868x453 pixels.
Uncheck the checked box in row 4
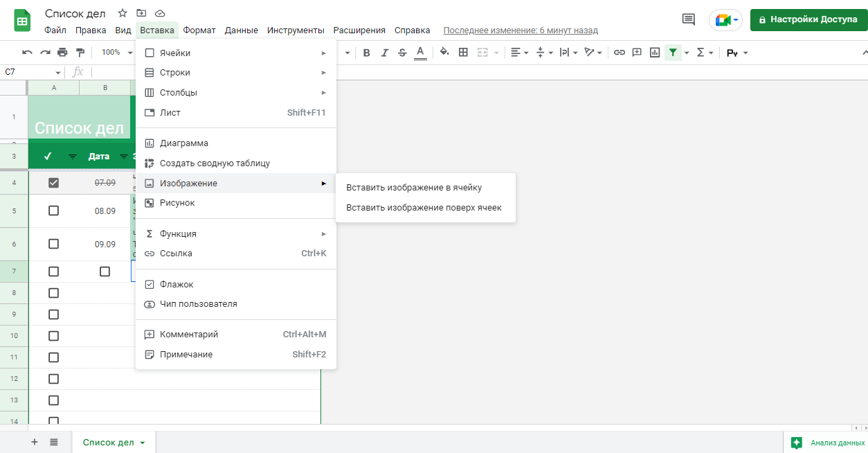[x=53, y=183]
